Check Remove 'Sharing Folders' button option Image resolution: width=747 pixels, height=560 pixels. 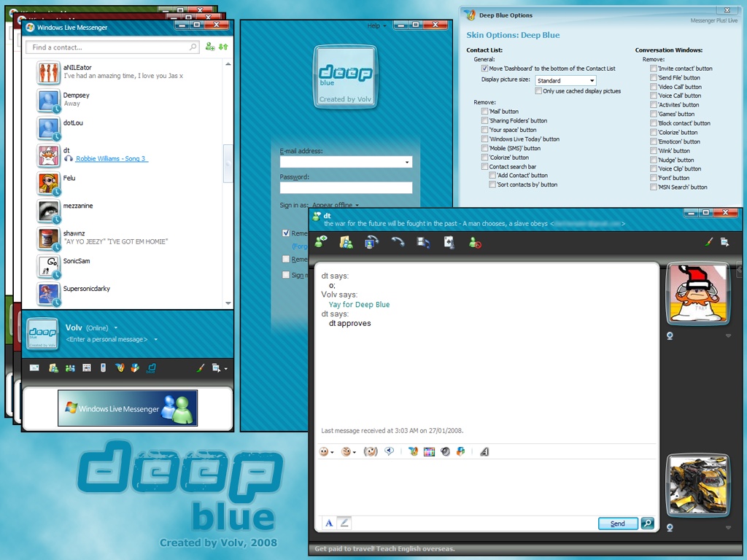click(484, 120)
